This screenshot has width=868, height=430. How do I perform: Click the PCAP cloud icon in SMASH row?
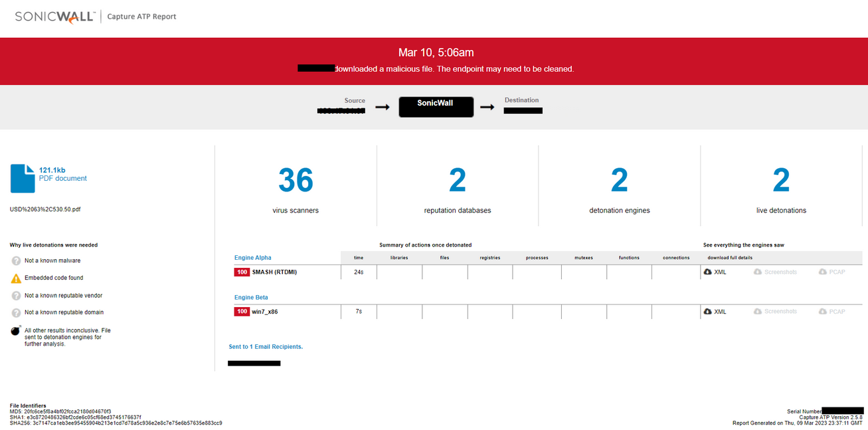pyautogui.click(x=823, y=272)
